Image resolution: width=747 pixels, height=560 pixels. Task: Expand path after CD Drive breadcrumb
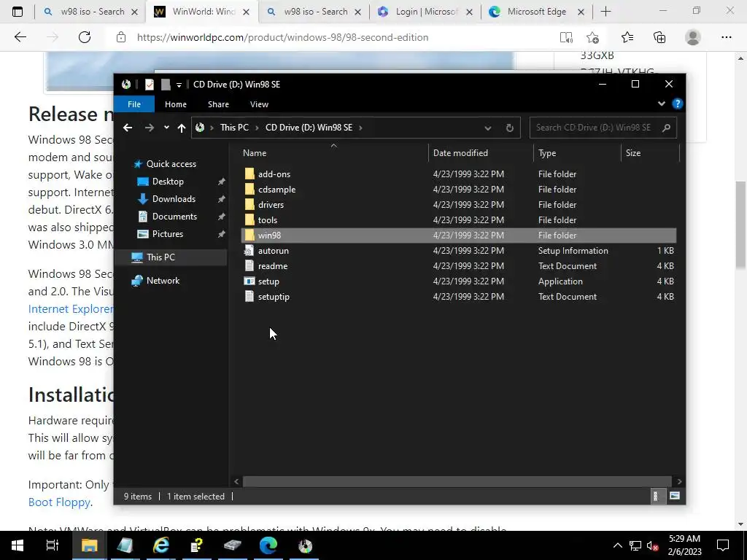[x=360, y=128]
